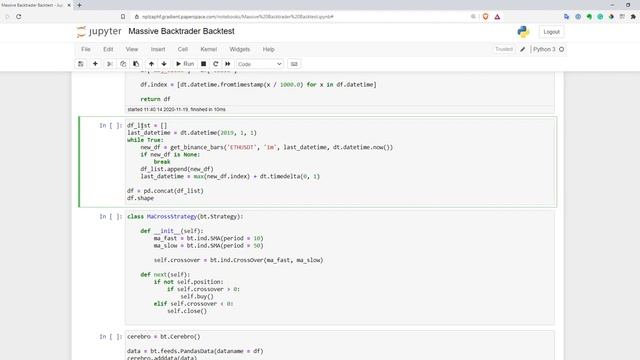Run the selected cell
640x360 pixels.
click(x=185, y=64)
